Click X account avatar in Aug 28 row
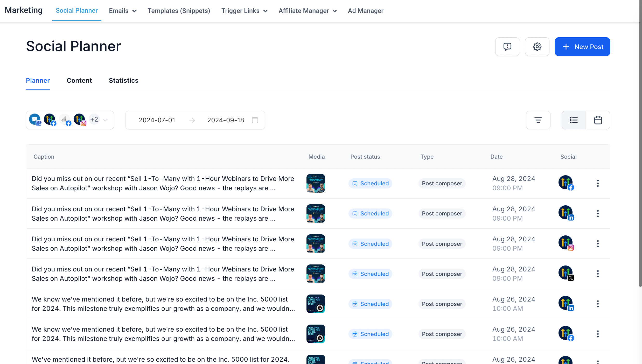The width and height of the screenshot is (642, 364). point(566,273)
